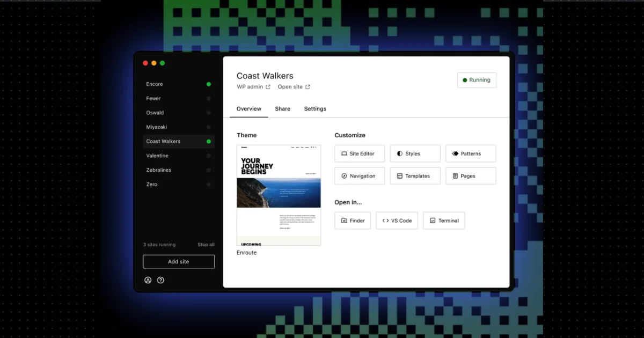This screenshot has width=644, height=338.
Task: Select Valentine site in sidebar
Action: 179,156
